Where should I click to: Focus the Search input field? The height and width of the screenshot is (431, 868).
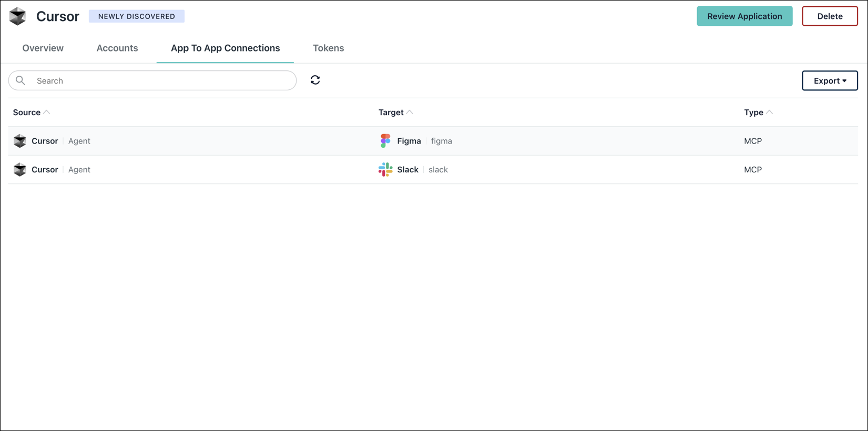point(152,80)
